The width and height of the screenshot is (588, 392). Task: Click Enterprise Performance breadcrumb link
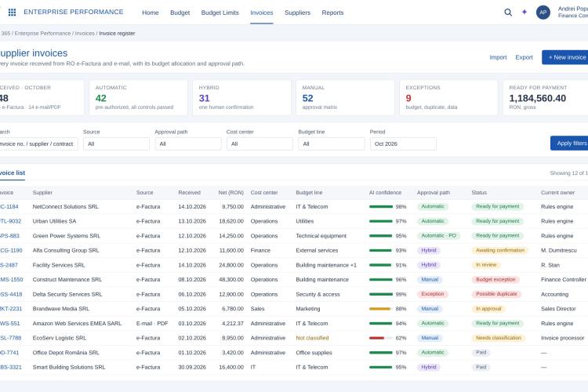point(42,34)
